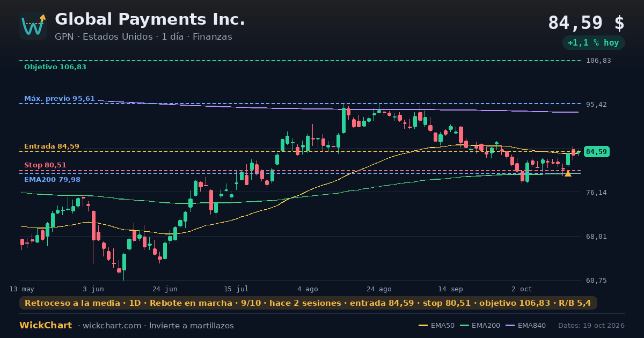
Task: Click the Máx. previo 95,61 label
Action: click(60, 99)
